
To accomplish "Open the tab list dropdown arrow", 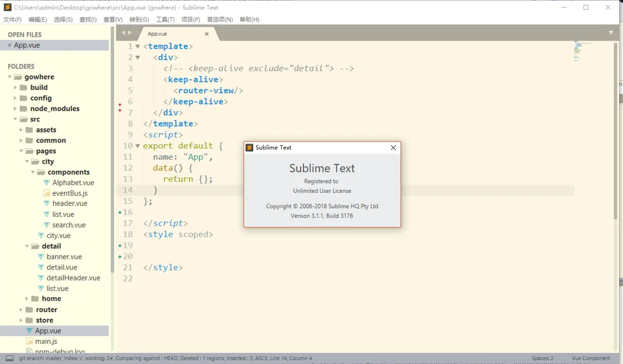I will tap(611, 33).
